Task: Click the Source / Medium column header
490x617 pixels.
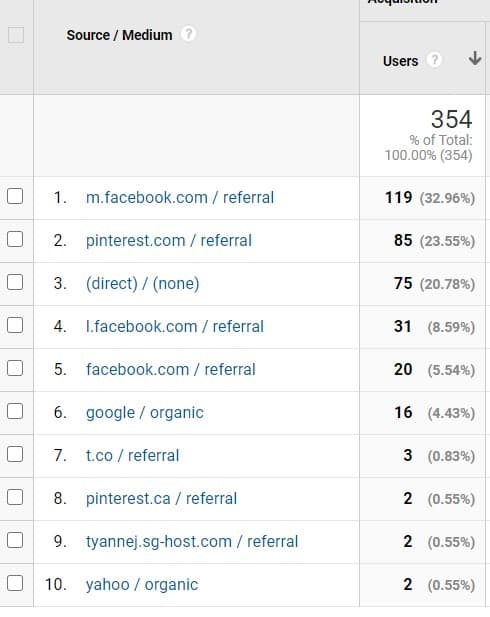Action: pyautogui.click(x=119, y=35)
